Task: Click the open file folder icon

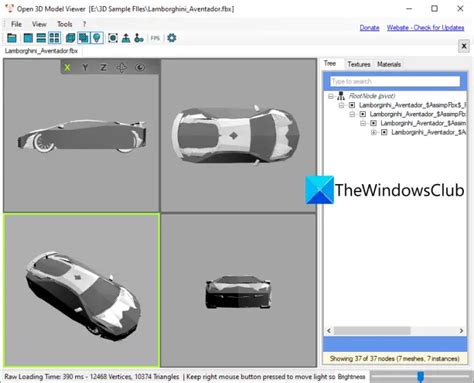Action: tap(12, 38)
